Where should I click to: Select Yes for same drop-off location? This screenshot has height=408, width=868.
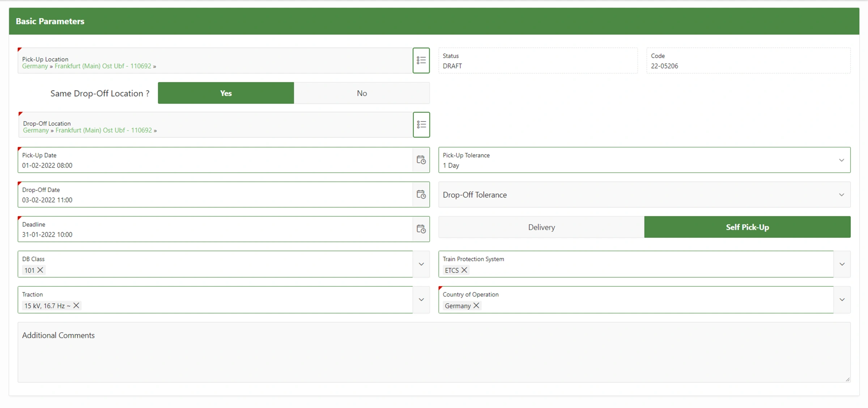click(x=226, y=93)
